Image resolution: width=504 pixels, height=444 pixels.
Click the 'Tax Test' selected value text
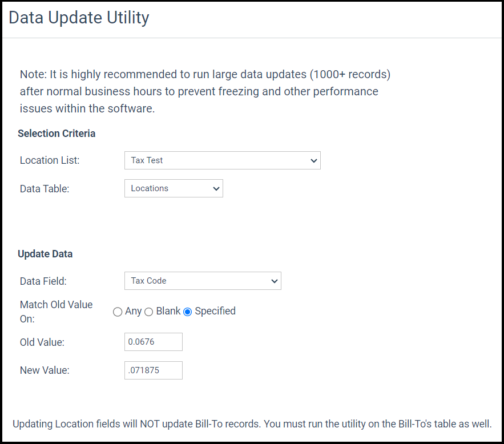click(147, 160)
